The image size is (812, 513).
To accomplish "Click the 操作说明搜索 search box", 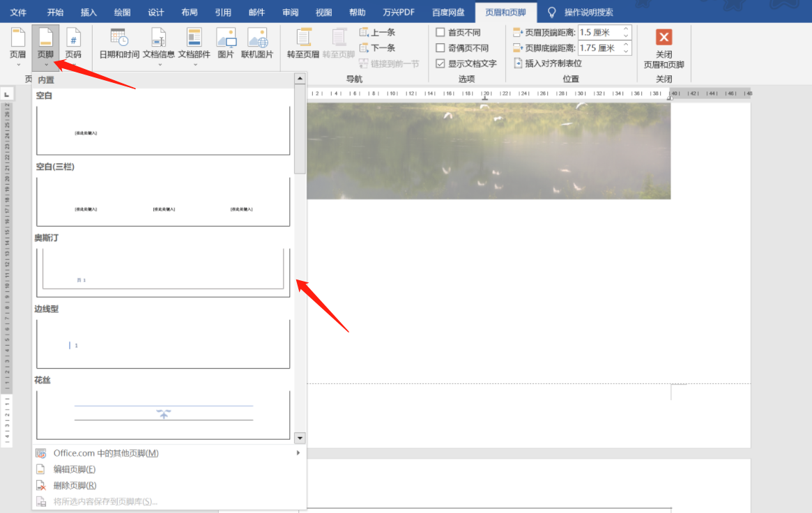I will (x=589, y=12).
